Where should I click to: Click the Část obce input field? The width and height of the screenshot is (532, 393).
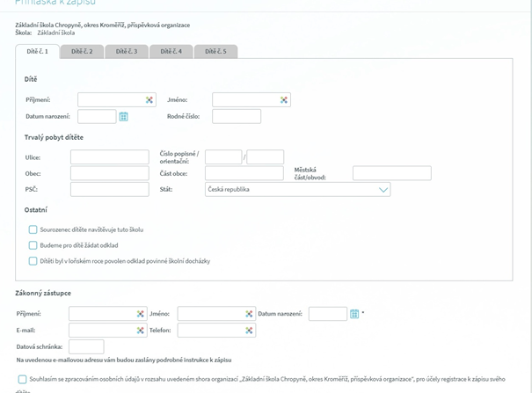click(244, 173)
